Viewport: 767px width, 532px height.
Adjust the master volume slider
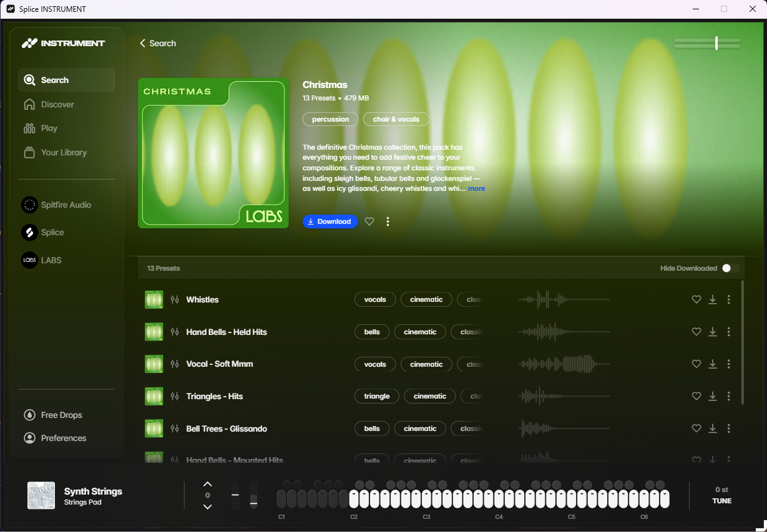click(707, 43)
